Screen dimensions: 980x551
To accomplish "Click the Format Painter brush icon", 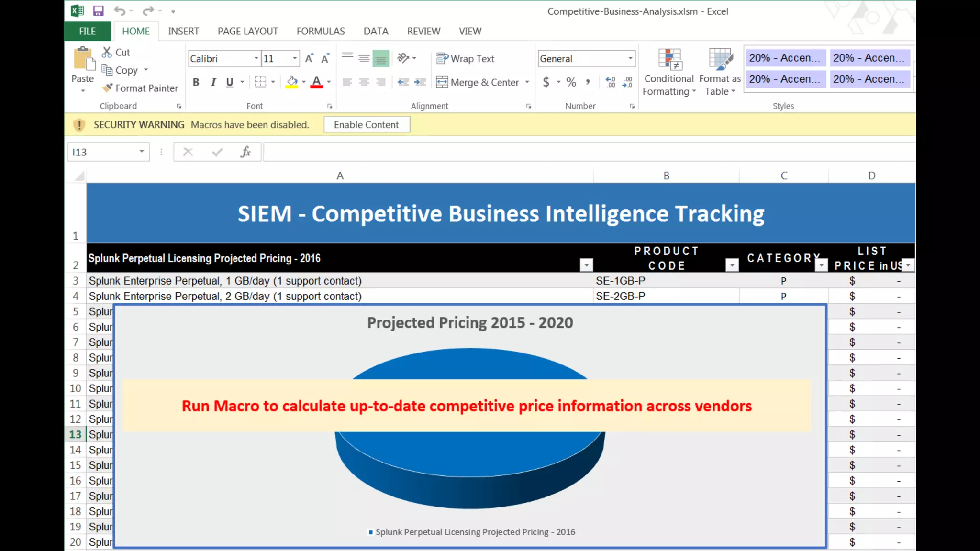I will [108, 88].
